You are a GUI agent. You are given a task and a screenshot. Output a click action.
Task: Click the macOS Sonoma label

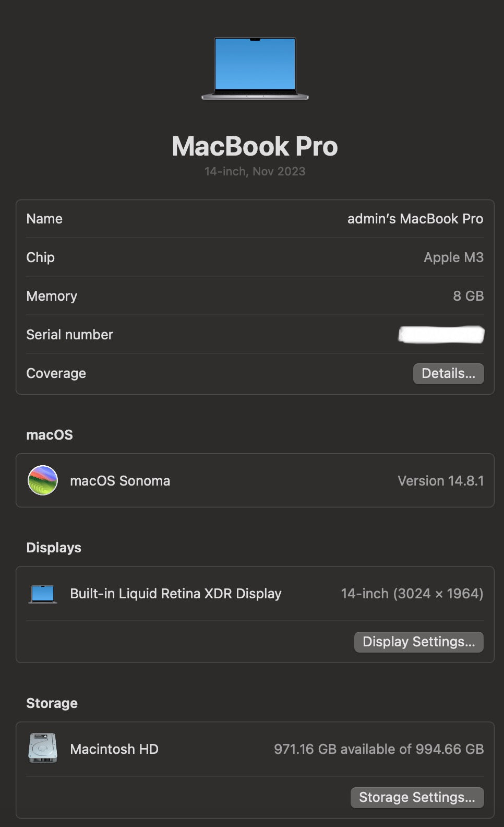(120, 481)
